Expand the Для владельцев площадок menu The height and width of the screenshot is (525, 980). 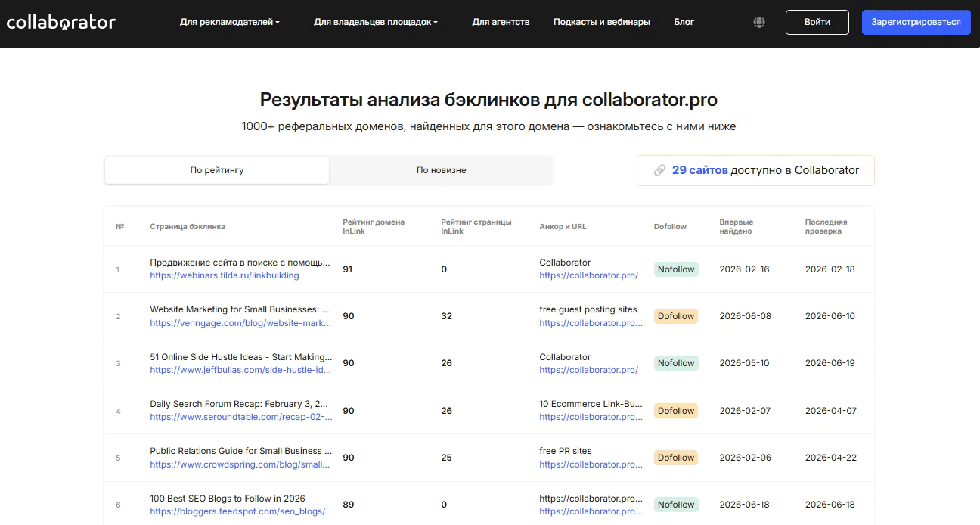pos(376,22)
